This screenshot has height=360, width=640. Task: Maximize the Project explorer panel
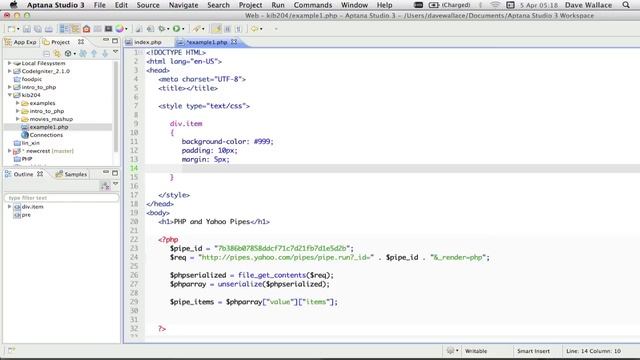coord(115,41)
